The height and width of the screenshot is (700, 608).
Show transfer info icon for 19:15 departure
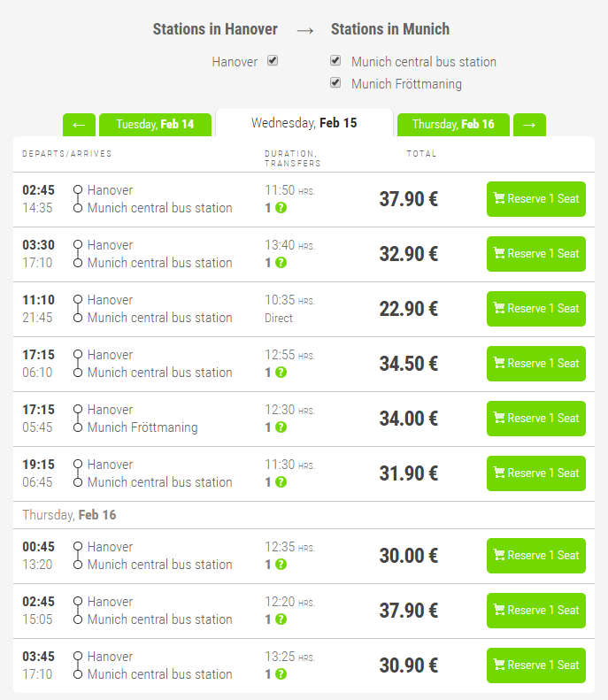[x=281, y=482]
